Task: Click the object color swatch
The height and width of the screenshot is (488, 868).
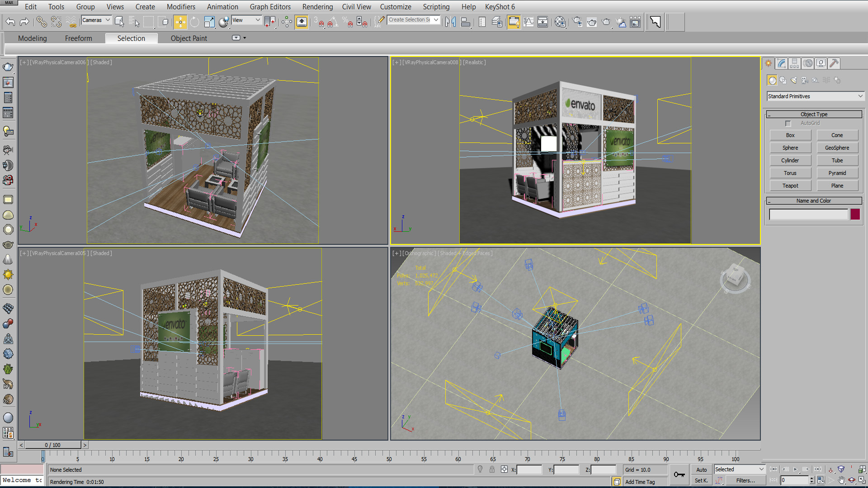Action: (855, 214)
